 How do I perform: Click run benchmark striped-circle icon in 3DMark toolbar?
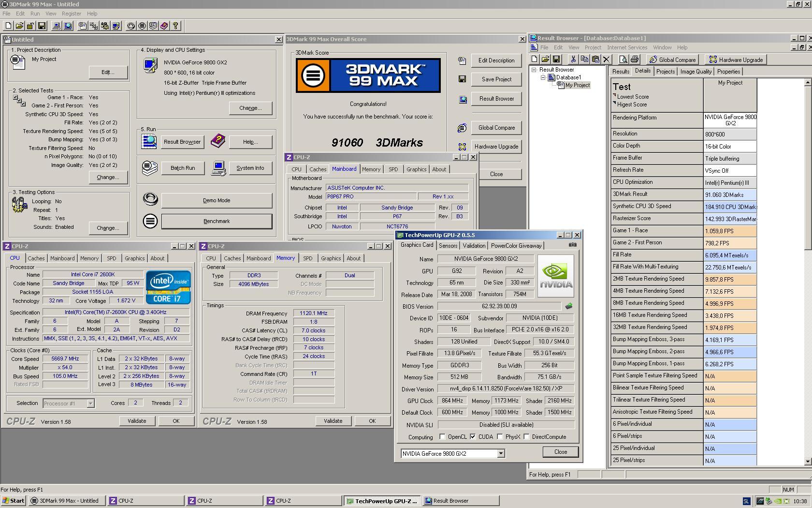pyautogui.click(x=142, y=26)
